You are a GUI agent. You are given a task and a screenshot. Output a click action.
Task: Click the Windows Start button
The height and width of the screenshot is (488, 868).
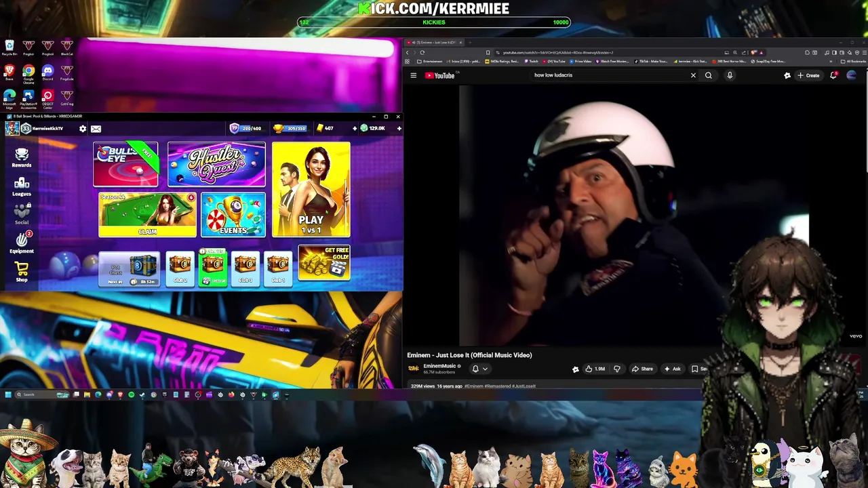pyautogui.click(x=8, y=394)
